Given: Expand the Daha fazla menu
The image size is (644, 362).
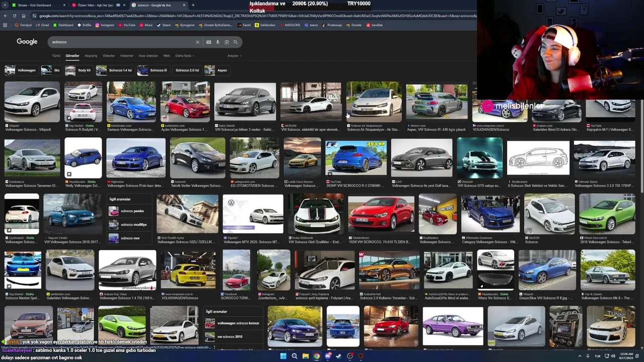Looking at the screenshot, I should pos(185,56).
